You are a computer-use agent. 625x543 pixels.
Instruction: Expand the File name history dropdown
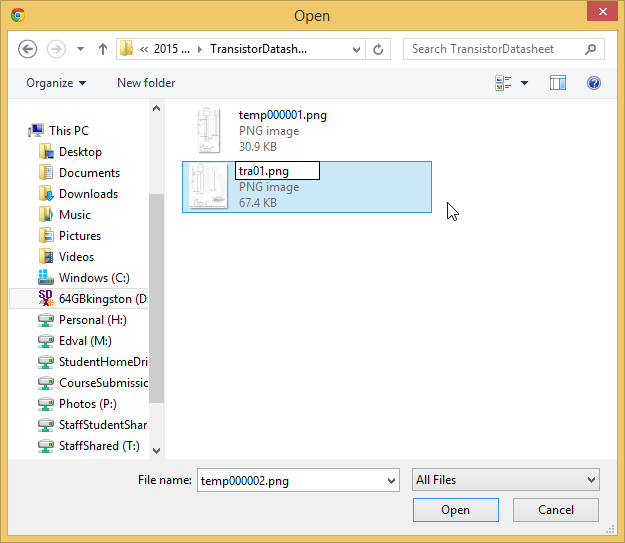pyautogui.click(x=391, y=481)
